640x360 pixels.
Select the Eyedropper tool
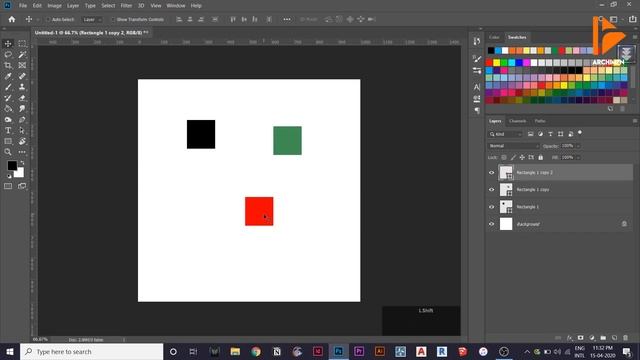click(8, 76)
